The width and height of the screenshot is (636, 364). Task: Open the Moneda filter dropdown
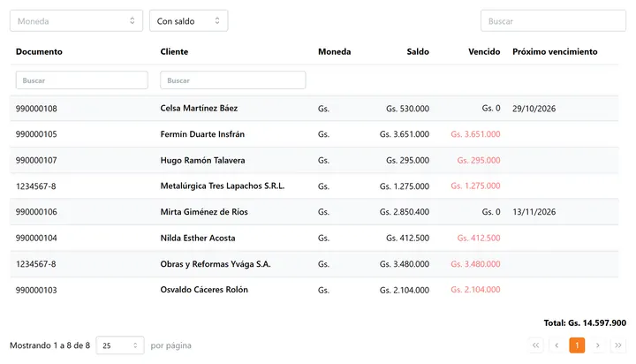point(76,20)
